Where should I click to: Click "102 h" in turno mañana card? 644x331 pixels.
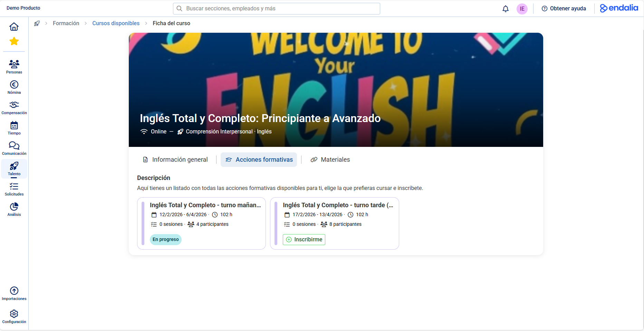226,214
